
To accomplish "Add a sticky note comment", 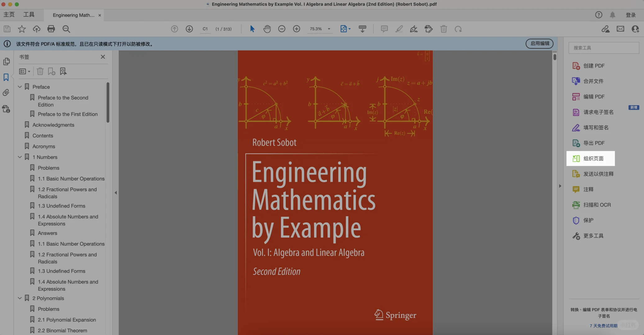I will (x=384, y=29).
